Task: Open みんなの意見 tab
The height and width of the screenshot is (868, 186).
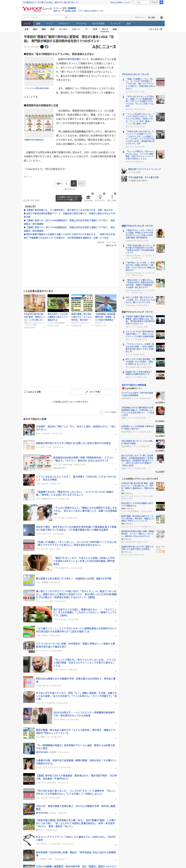Action: [99, 24]
